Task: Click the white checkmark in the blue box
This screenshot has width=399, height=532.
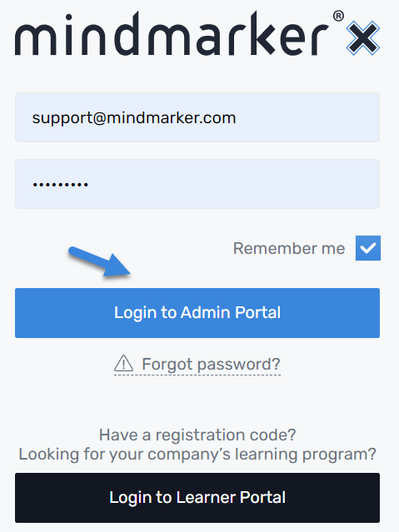Action: (x=368, y=248)
